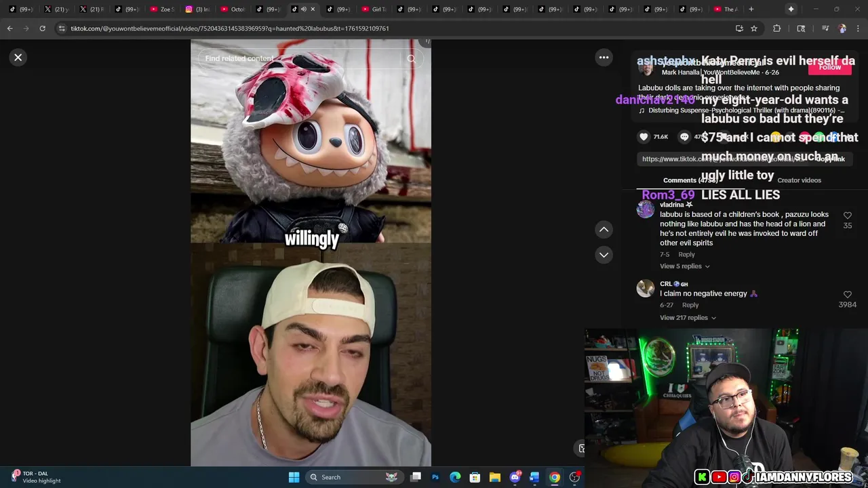The width and height of the screenshot is (868, 488).
Task: Click the search magnifier in Find related content
Action: click(x=411, y=59)
